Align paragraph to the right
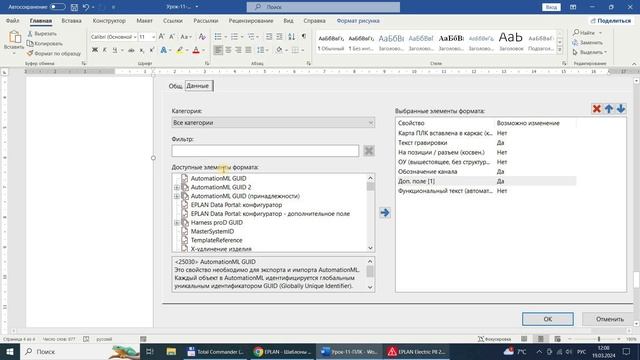Image resolution: width=640 pixels, height=360 pixels. click(x=238, y=50)
